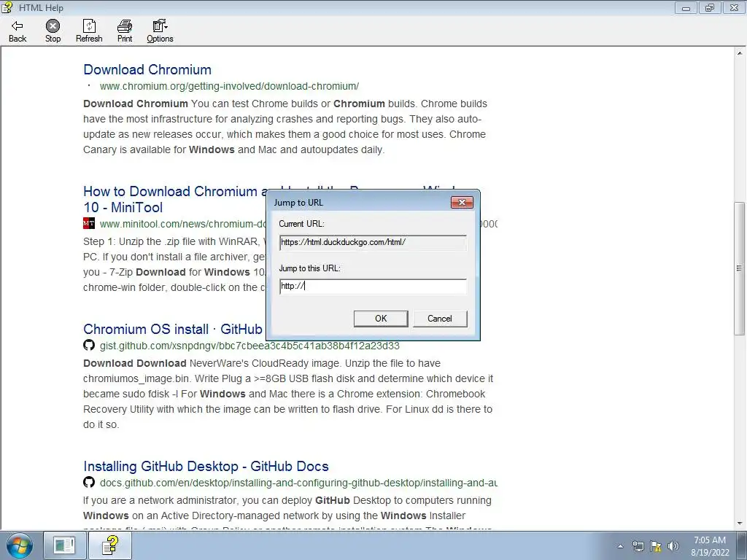Open www.minitool.com result URL link
The width and height of the screenshot is (747, 560).
(x=183, y=224)
